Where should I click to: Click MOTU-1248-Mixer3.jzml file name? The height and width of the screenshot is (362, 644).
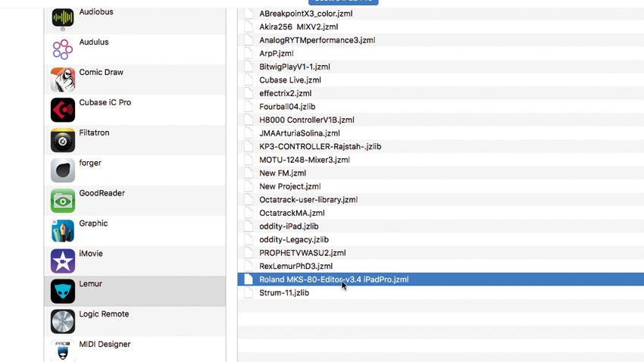305,160
